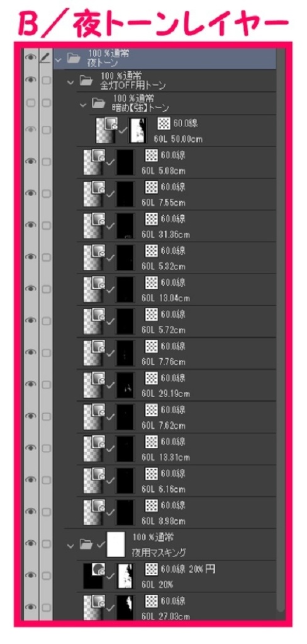Show the 暗め【強】トーン folder visibility box
This screenshot has width=307, height=644.
pos(31,104)
